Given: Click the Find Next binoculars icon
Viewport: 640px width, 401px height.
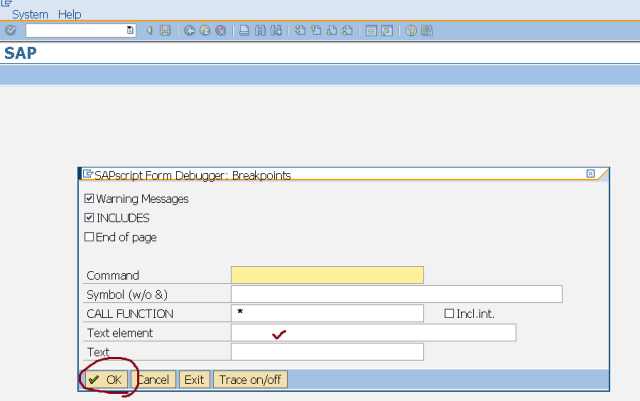Looking at the screenshot, I should pos(276,30).
